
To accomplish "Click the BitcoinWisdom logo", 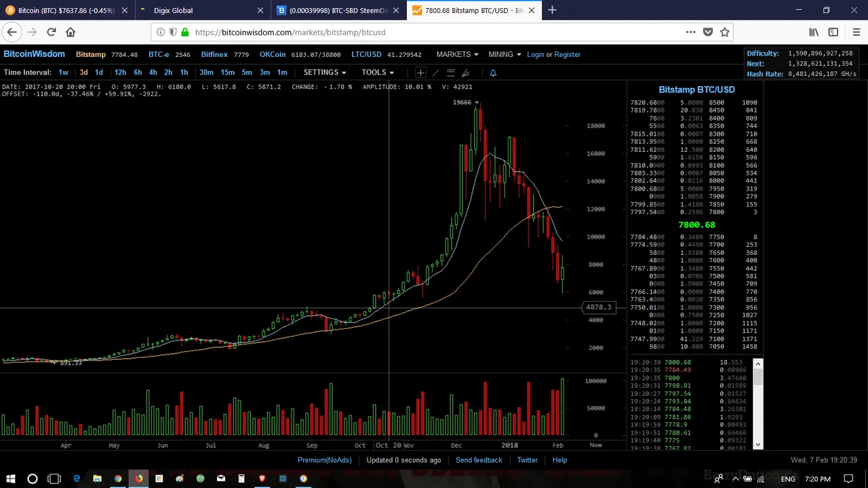I will [34, 54].
